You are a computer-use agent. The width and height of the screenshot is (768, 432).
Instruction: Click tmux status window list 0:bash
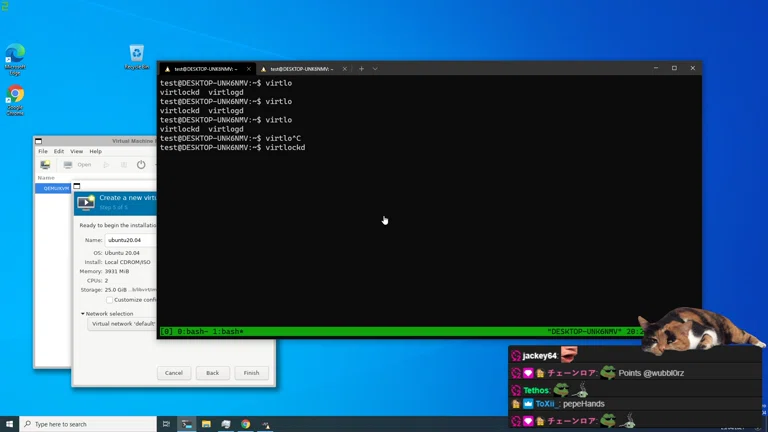coord(194,332)
